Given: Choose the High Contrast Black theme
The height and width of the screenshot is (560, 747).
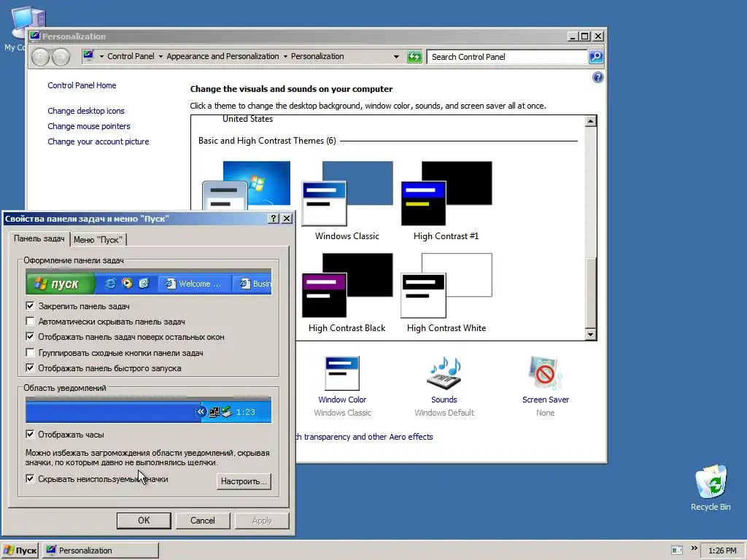Looking at the screenshot, I should click(x=347, y=285).
